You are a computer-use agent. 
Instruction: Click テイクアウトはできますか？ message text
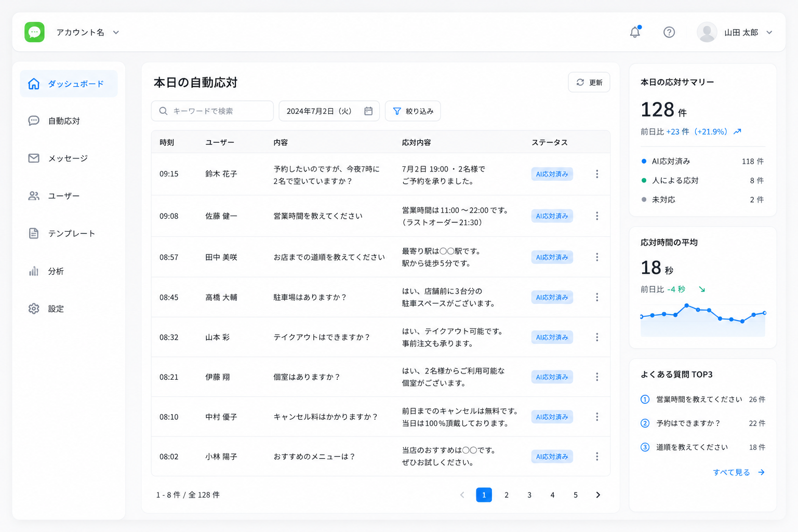tap(322, 337)
